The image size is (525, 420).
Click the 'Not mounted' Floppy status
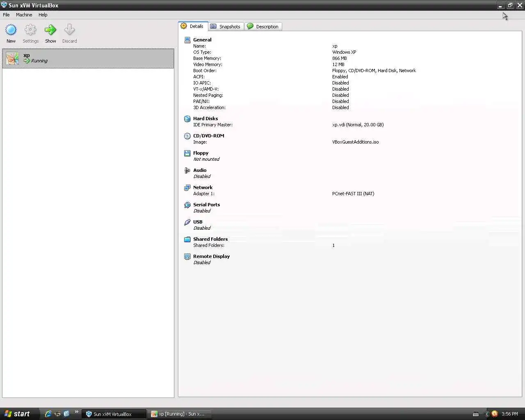tap(206, 159)
